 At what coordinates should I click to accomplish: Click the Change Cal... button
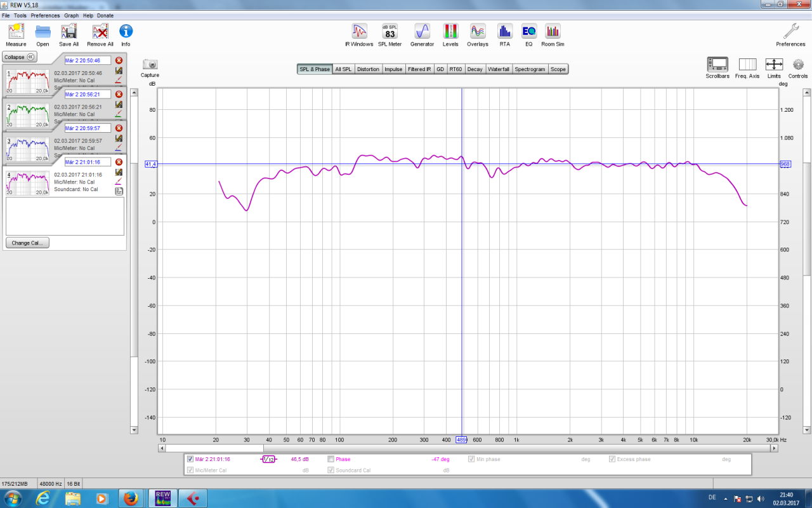pyautogui.click(x=27, y=243)
